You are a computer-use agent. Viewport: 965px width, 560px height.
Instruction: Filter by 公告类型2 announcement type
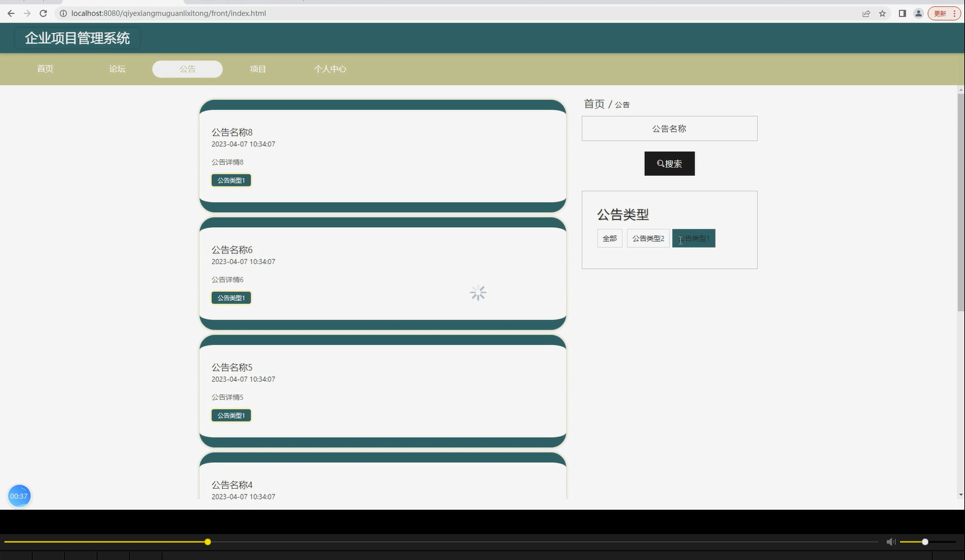click(x=648, y=239)
